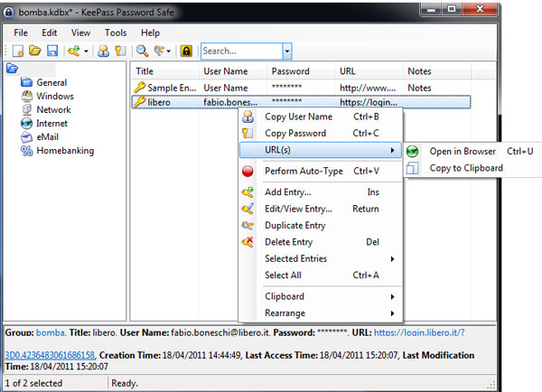Expand the Clipboard submenu
Screen dimensions: 542x392
tap(321, 296)
